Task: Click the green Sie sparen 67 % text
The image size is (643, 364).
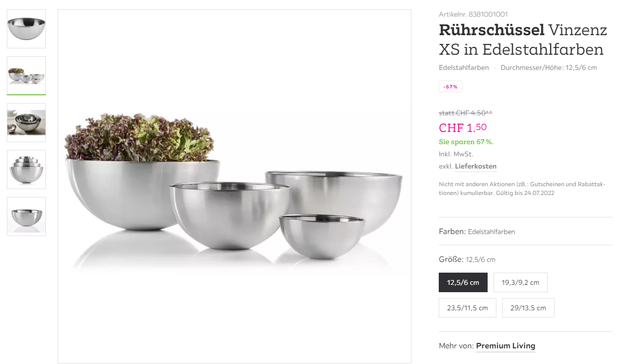Action: pyautogui.click(x=466, y=142)
